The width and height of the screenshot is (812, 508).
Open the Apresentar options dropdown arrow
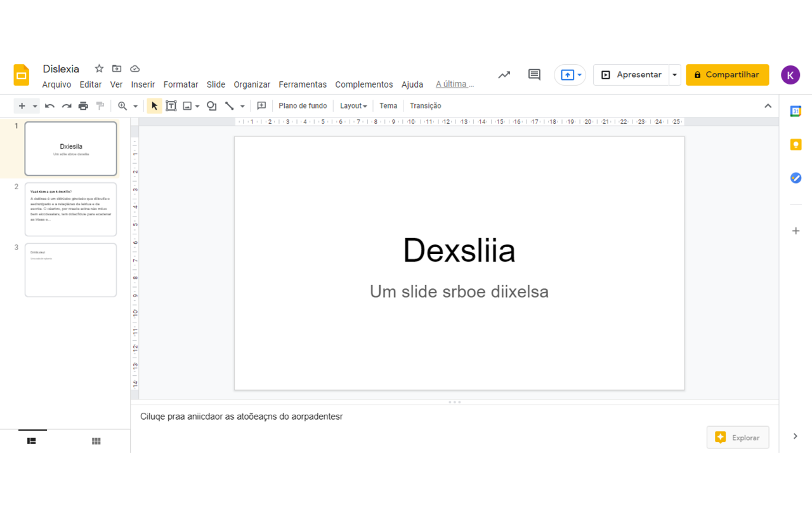[674, 75]
